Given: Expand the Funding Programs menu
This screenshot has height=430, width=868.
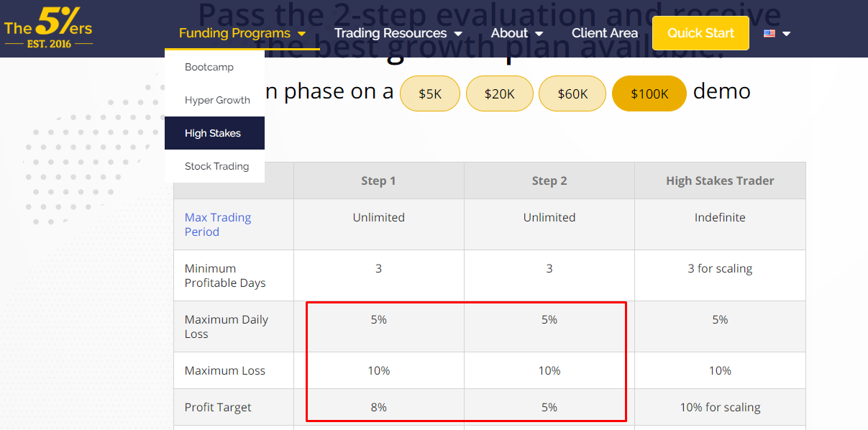Looking at the screenshot, I should tap(242, 33).
